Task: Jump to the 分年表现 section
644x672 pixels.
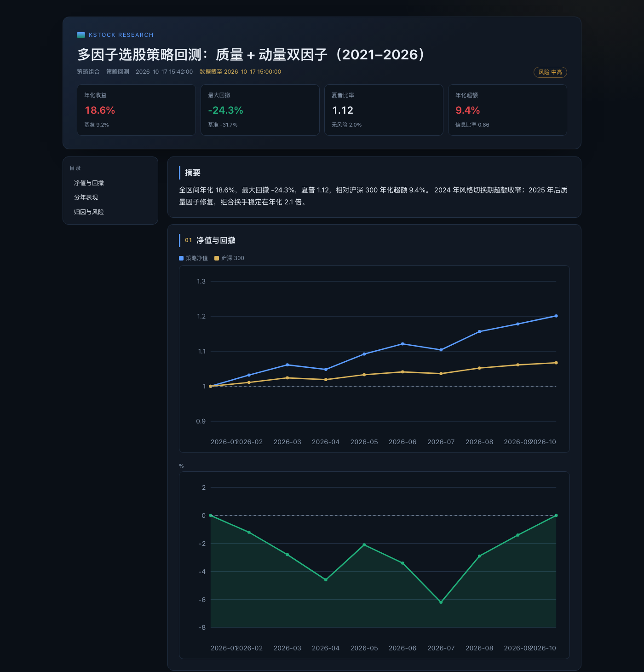Action: tap(86, 197)
